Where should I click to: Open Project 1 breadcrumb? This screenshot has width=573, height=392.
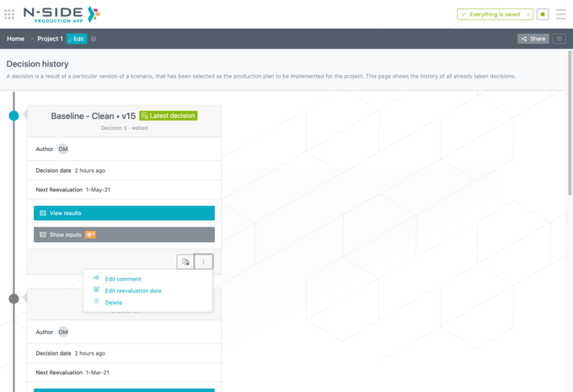click(x=50, y=39)
